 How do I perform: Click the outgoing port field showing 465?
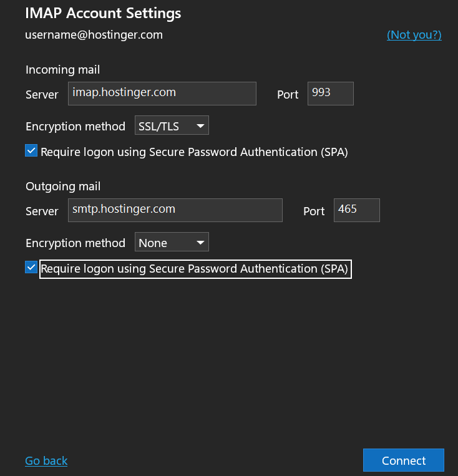(x=356, y=210)
